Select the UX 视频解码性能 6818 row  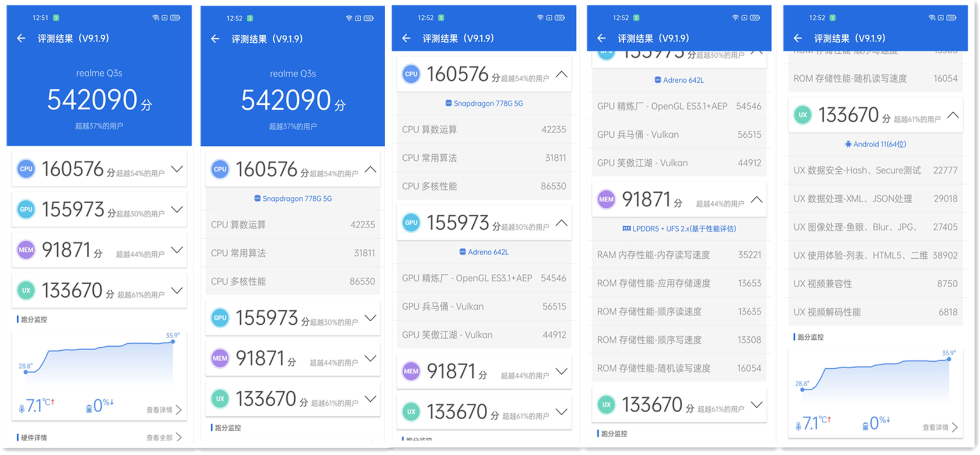coord(876,313)
